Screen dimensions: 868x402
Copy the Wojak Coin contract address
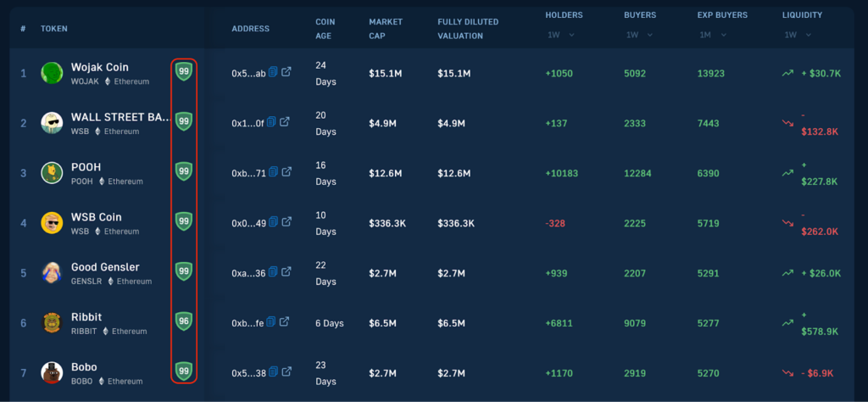pyautogui.click(x=272, y=73)
